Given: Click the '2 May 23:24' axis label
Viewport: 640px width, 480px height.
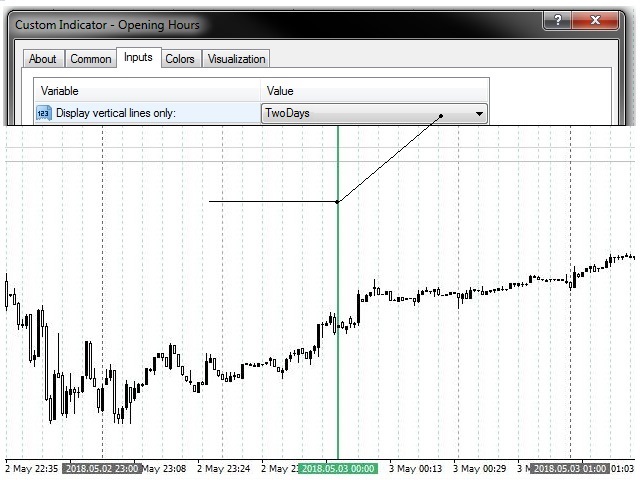Looking at the screenshot, I should coord(223,469).
